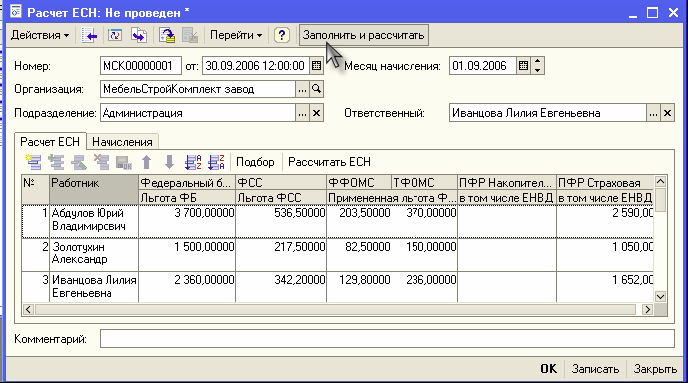The width and height of the screenshot is (688, 383).
Task: Click the Закрыть button
Action: pyautogui.click(x=655, y=369)
